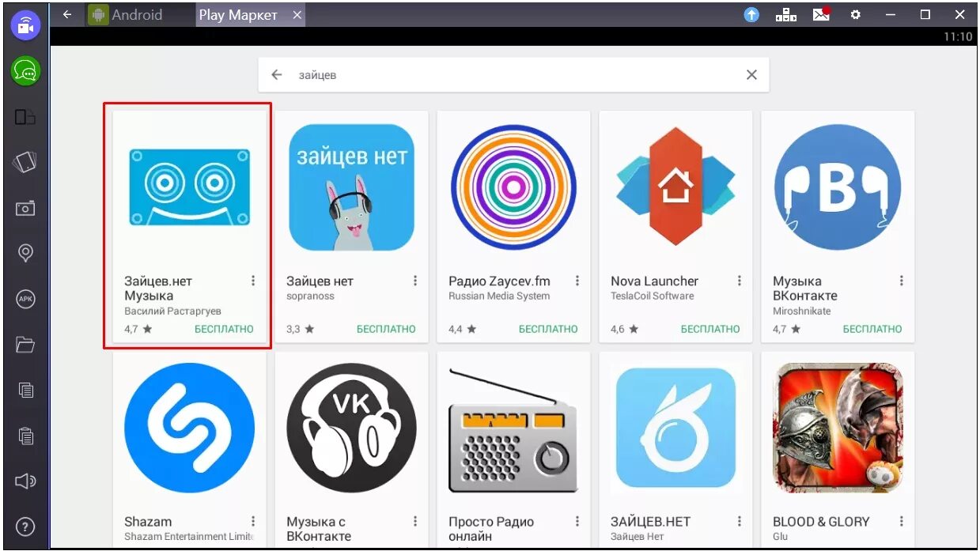Click БЕСПЛАТНО on Nova Launcher card
The width and height of the screenshot is (980, 551).
(x=710, y=329)
